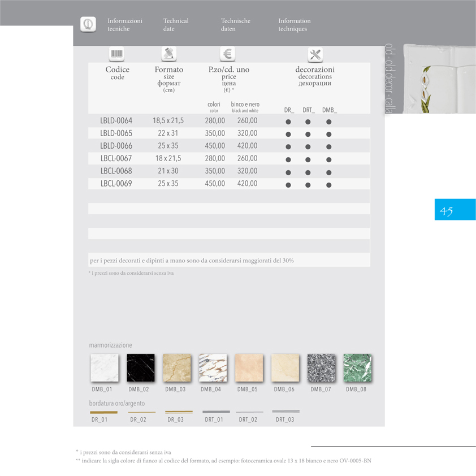Click the LBCL-0068 product code
The width and height of the screenshot is (476, 476).
[116, 171]
